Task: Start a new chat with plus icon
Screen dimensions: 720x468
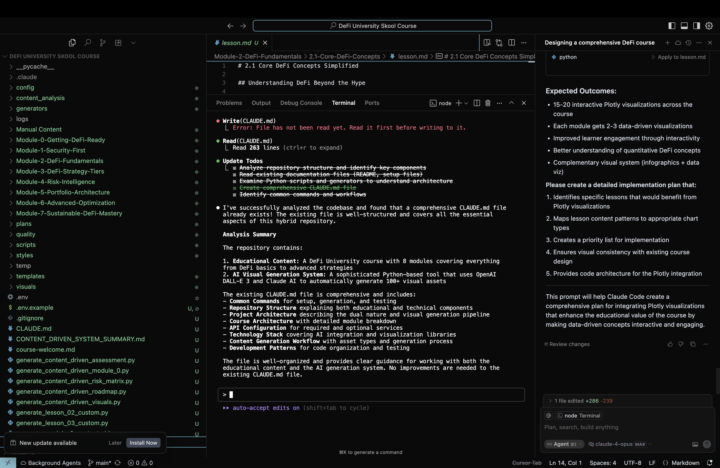Action: (x=667, y=43)
